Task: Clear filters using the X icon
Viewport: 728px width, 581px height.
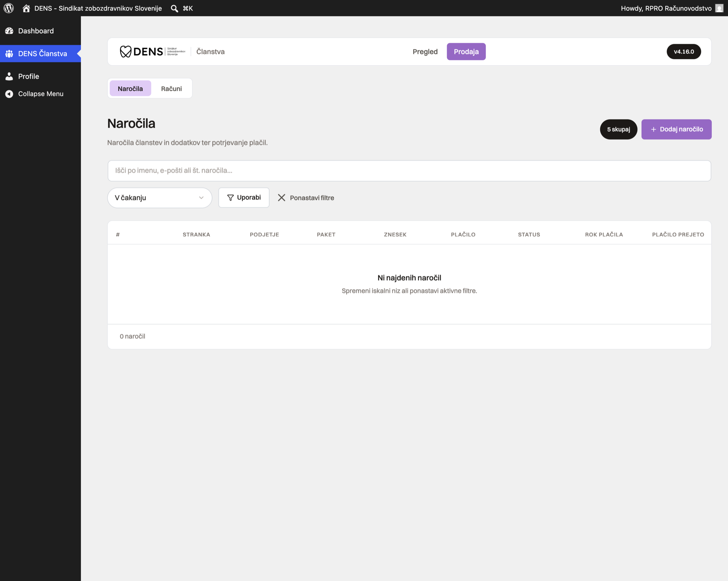Action: pos(281,197)
